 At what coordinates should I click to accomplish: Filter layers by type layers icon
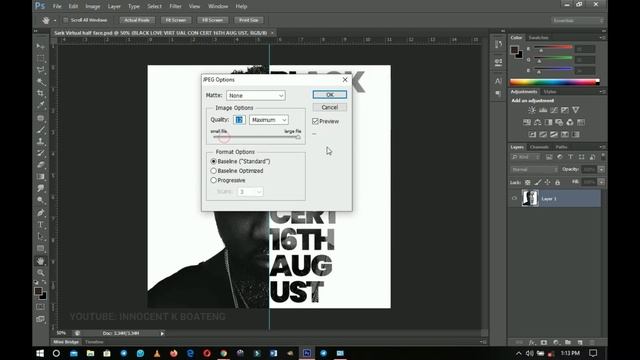click(571, 157)
